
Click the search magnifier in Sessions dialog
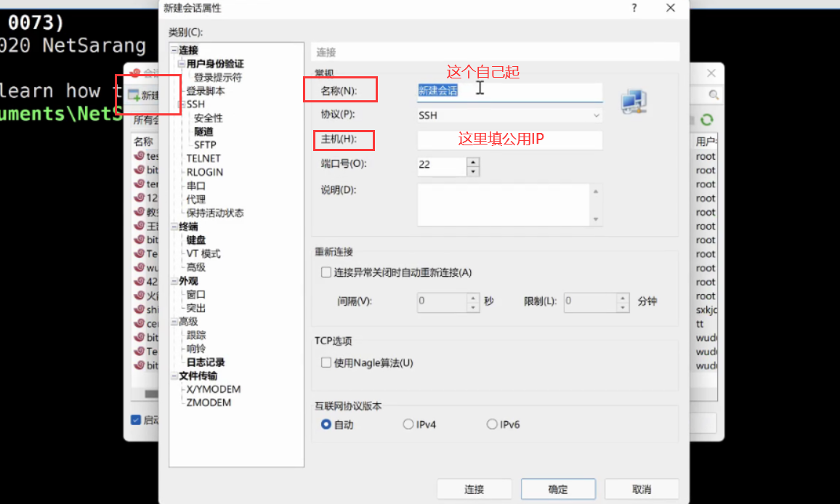point(713,95)
